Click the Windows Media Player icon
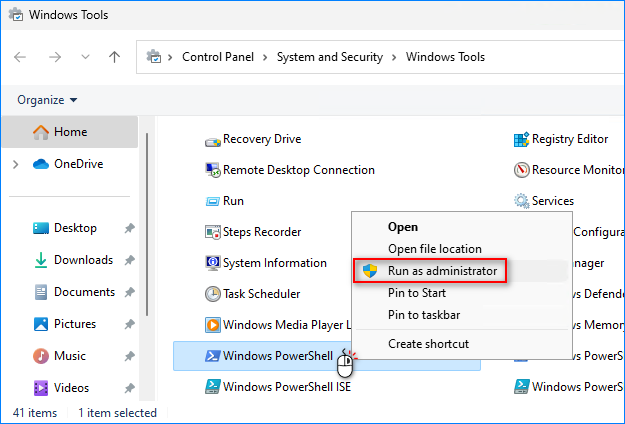 pyautogui.click(x=213, y=325)
